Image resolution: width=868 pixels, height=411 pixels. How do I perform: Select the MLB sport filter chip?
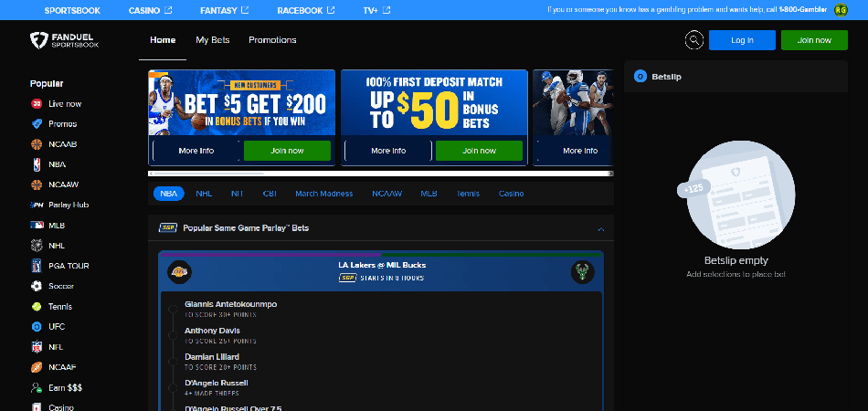(x=429, y=194)
